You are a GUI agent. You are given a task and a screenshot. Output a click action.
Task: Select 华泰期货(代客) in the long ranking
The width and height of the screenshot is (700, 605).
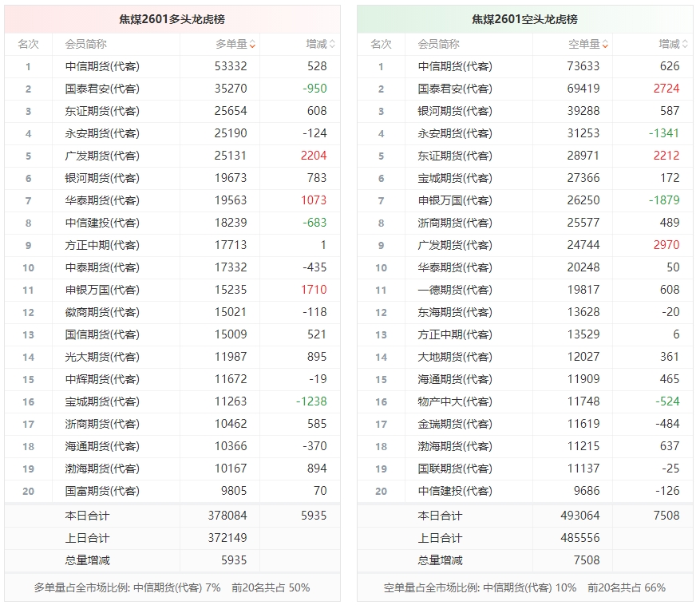tap(102, 200)
